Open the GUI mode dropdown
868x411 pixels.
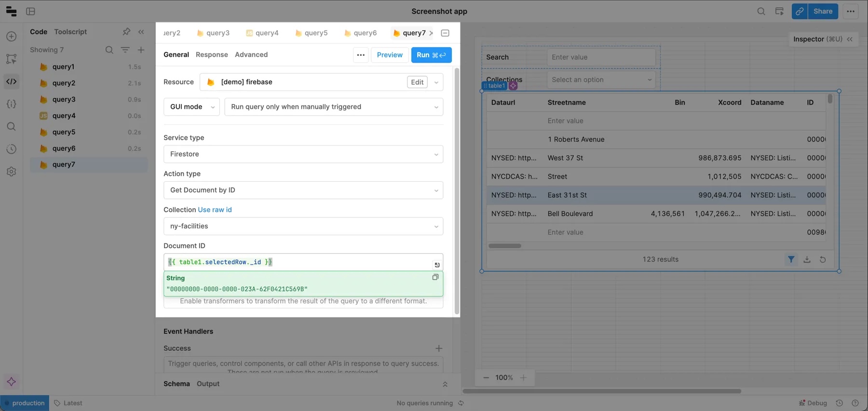191,107
